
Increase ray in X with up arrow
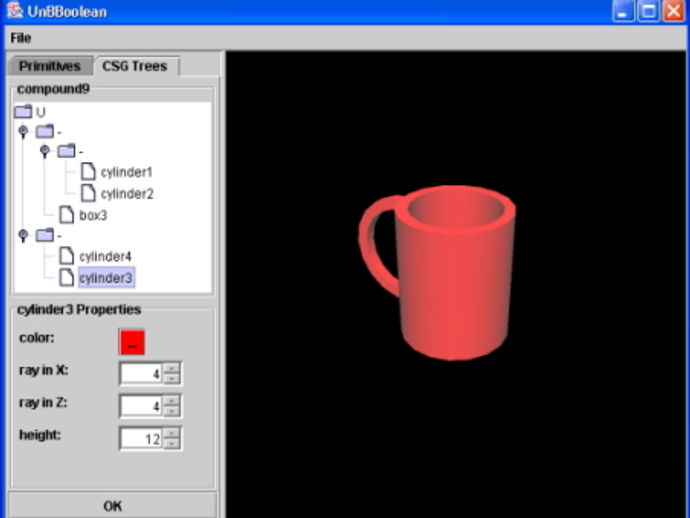172,368
